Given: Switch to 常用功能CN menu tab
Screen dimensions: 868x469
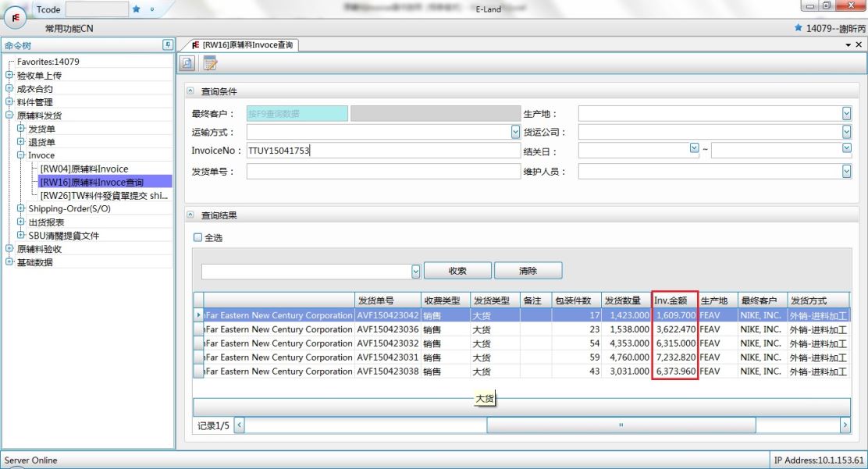Looking at the screenshot, I should (x=69, y=29).
